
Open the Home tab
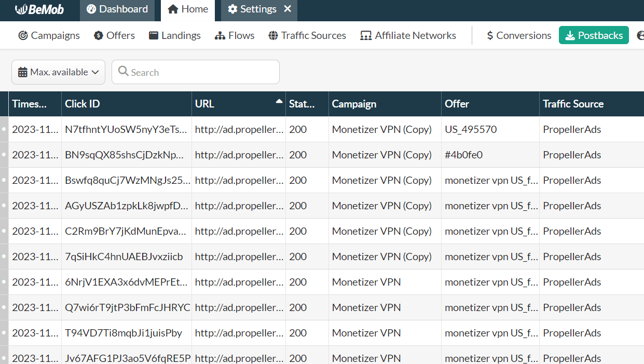click(x=188, y=9)
